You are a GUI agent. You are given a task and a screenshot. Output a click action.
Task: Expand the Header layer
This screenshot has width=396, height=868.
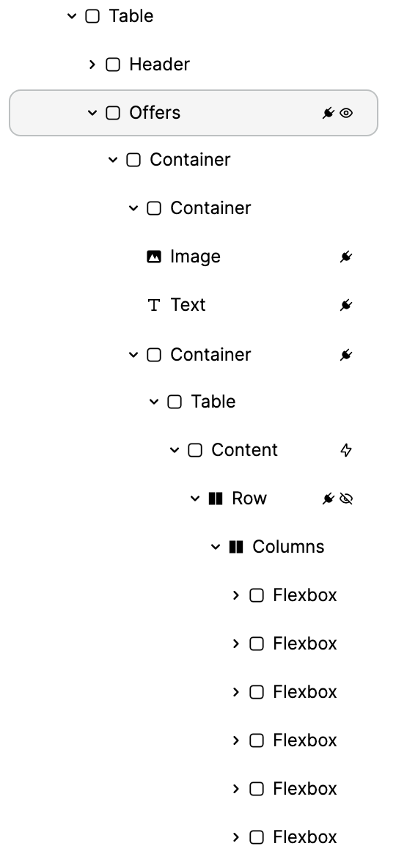(x=92, y=65)
